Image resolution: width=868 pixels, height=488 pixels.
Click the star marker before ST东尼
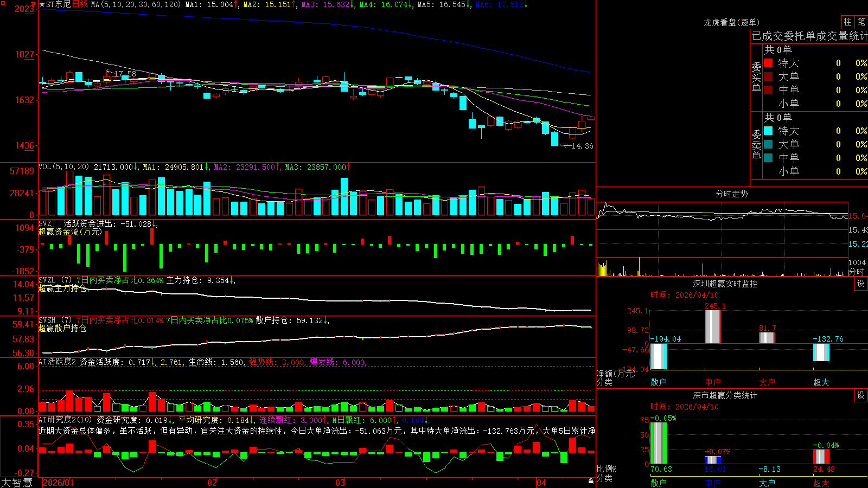pyautogui.click(x=42, y=4)
